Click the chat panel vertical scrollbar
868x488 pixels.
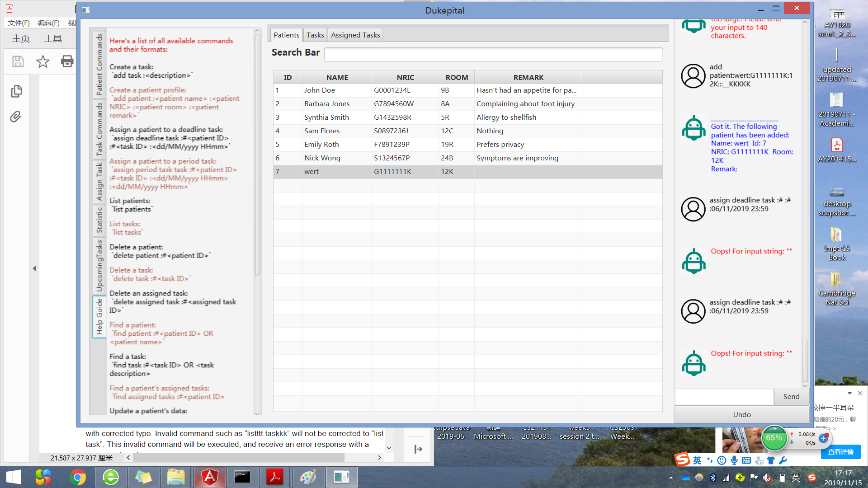pyautogui.click(x=805, y=361)
